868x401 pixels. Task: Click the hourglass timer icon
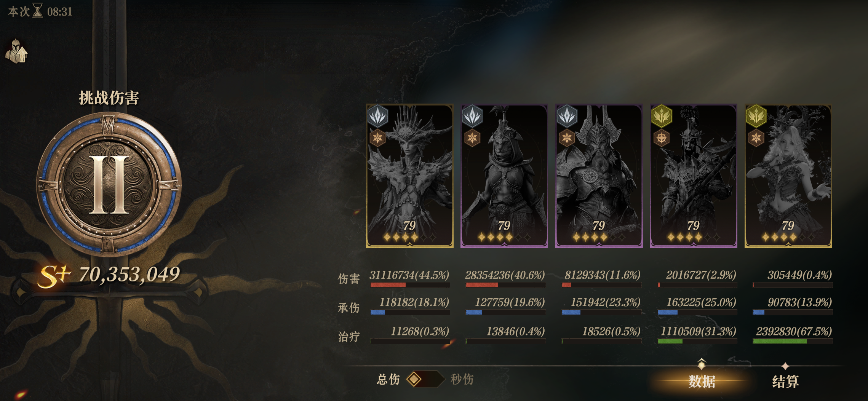pyautogui.click(x=38, y=11)
